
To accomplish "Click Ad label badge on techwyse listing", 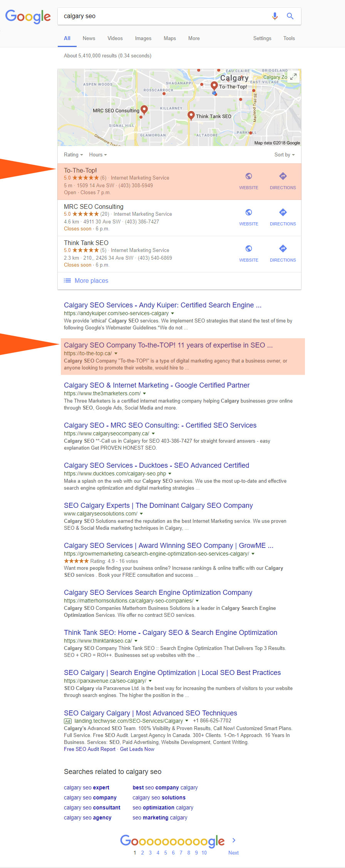I will click(68, 721).
